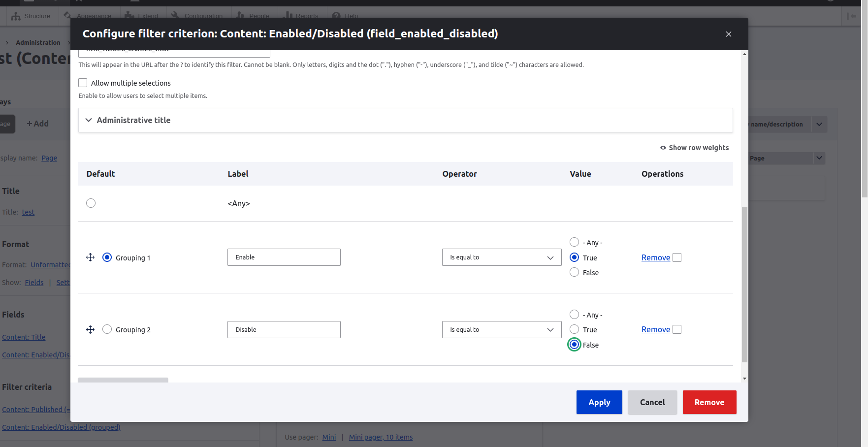Close the filter criterion dialog with X

coord(728,34)
